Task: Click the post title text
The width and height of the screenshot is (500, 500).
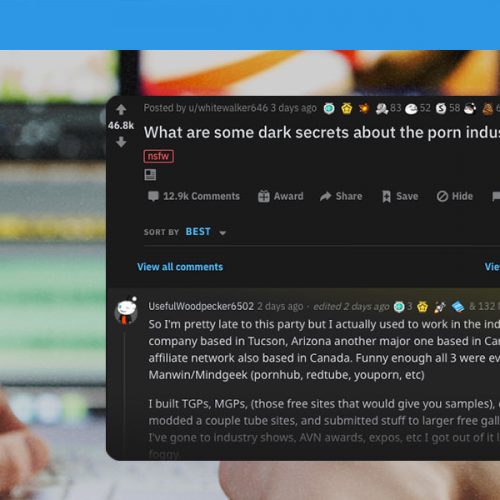Action: pos(322,132)
